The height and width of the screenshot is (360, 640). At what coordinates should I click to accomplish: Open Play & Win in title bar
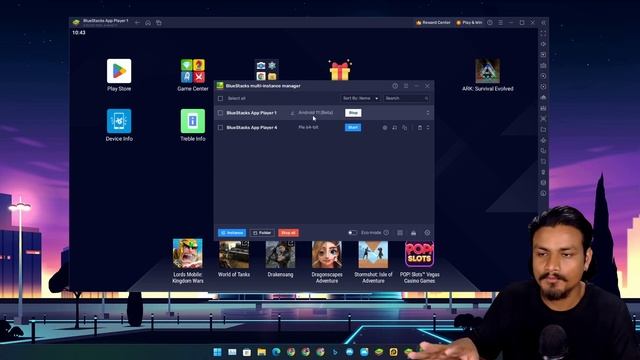(469, 22)
